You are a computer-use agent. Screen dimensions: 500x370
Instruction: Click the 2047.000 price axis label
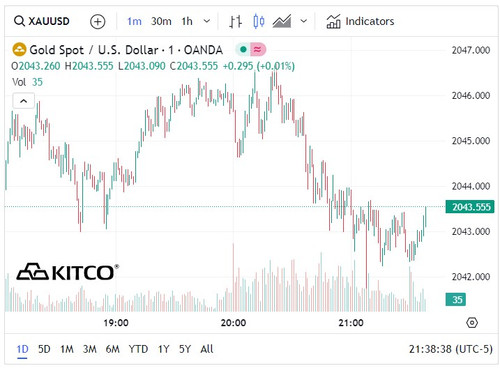tap(471, 50)
